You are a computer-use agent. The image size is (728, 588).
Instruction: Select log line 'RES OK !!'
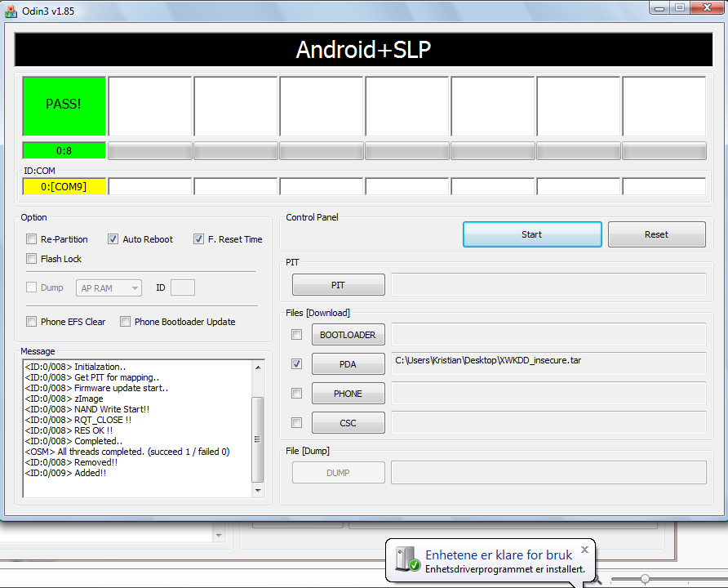coord(69,430)
